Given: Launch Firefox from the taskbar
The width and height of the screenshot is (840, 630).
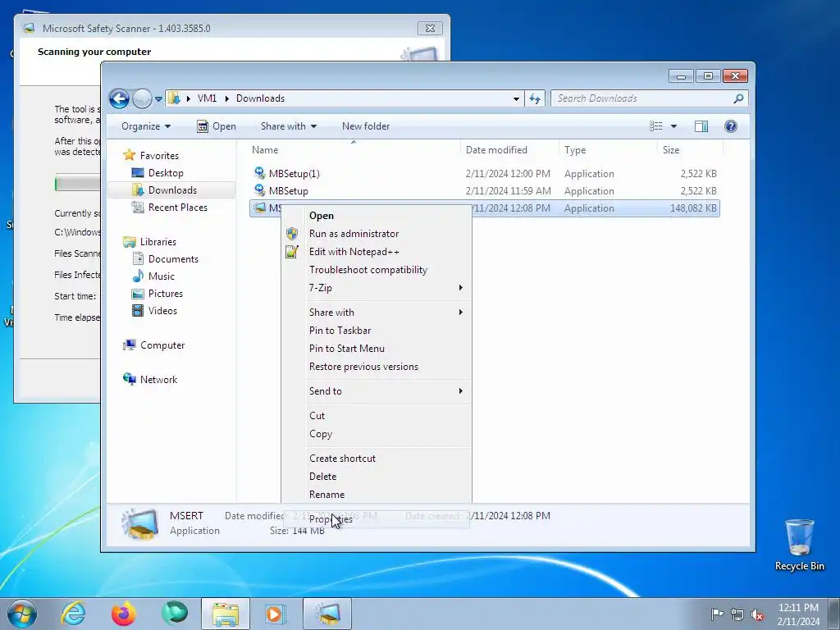Looking at the screenshot, I should 124,614.
